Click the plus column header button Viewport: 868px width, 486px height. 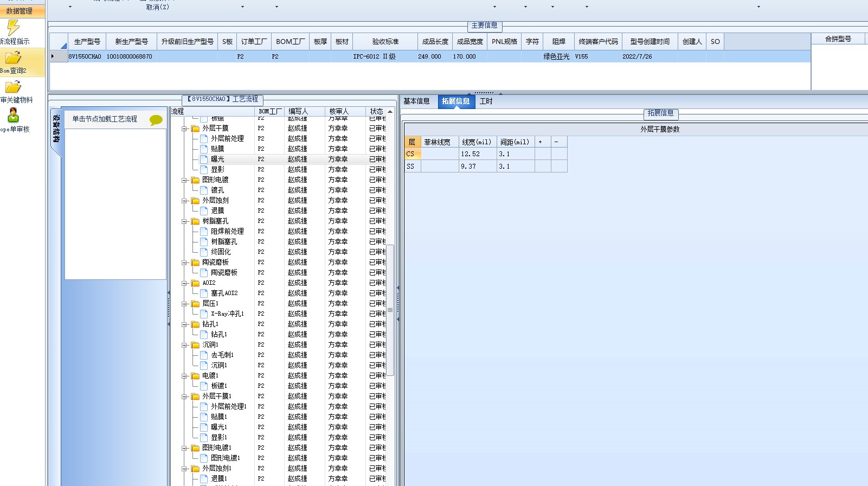point(543,142)
